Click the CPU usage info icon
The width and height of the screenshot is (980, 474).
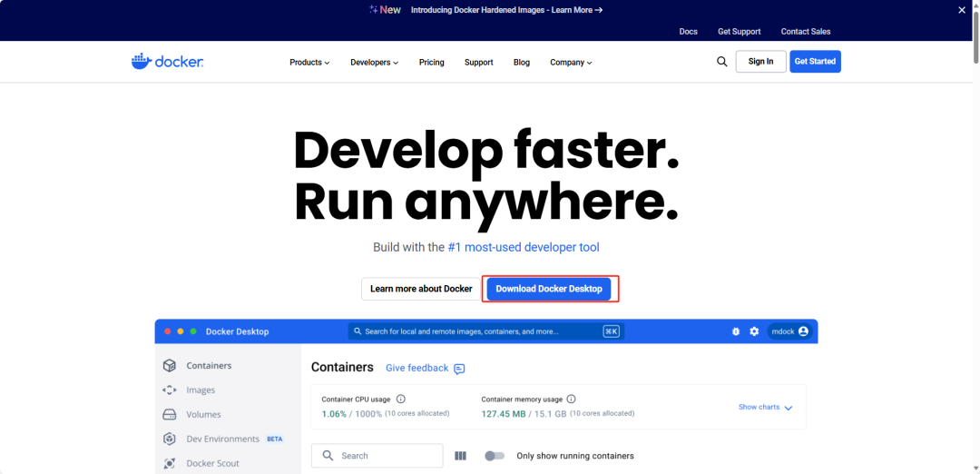401,399
